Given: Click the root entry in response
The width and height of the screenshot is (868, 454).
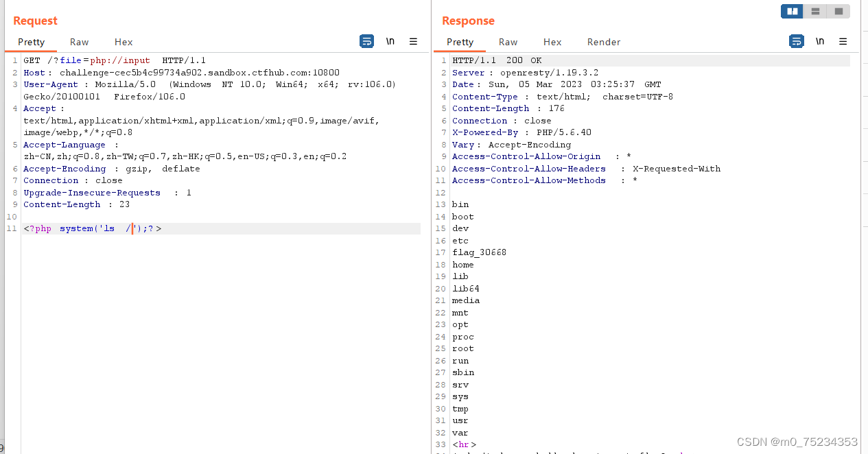Looking at the screenshot, I should tap(463, 348).
